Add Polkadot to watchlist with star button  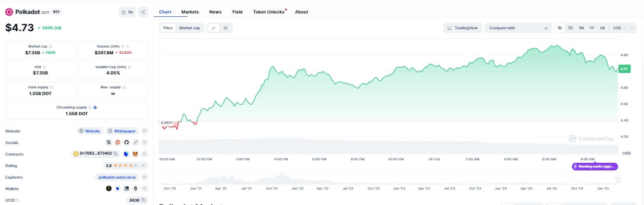click(x=127, y=12)
